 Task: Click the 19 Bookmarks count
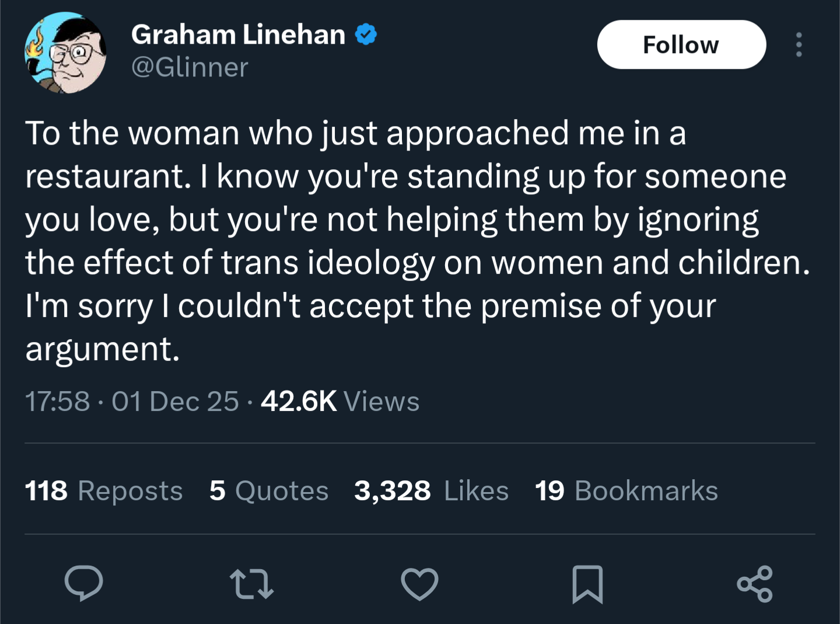626,490
